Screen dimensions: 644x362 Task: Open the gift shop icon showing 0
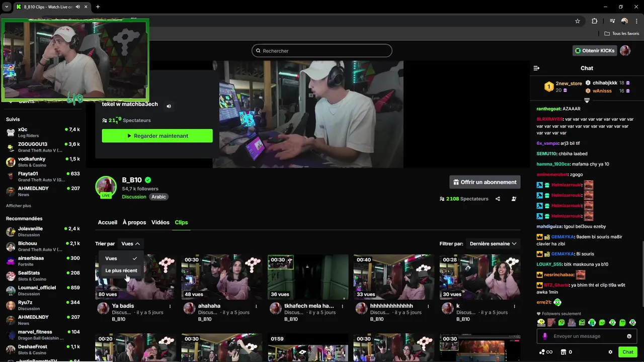(x=567, y=352)
